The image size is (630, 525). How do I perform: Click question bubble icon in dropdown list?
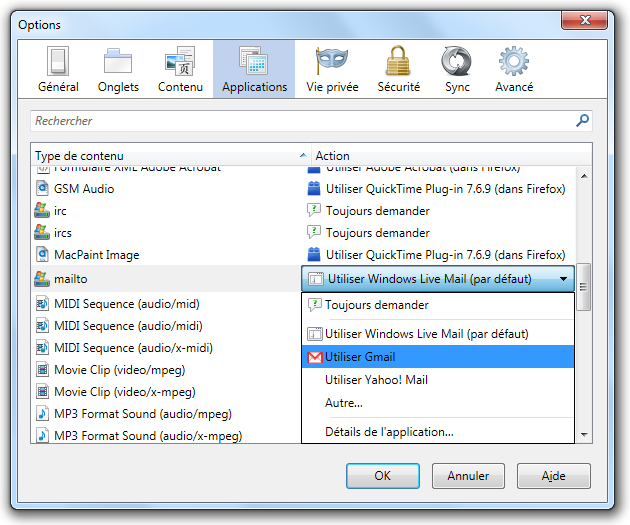pos(315,304)
